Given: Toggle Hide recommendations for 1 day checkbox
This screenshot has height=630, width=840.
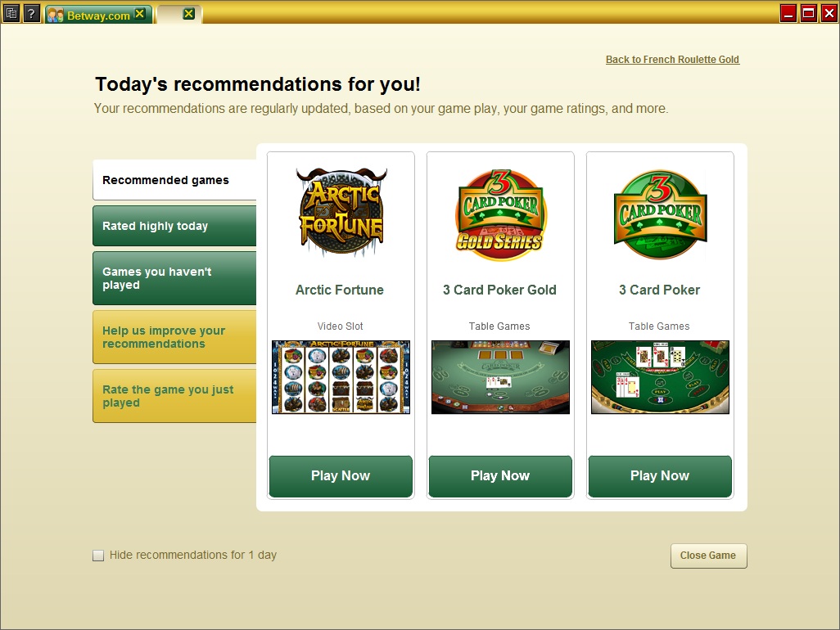Looking at the screenshot, I should 98,556.
